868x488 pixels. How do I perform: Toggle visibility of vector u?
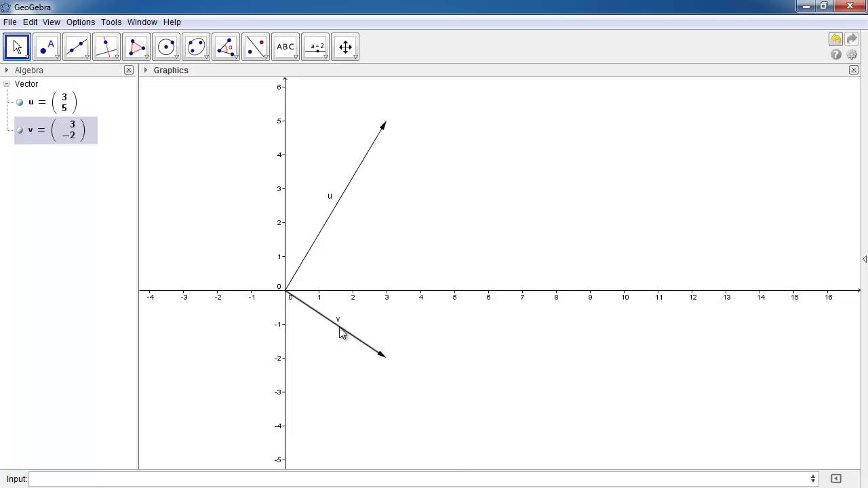(x=20, y=102)
